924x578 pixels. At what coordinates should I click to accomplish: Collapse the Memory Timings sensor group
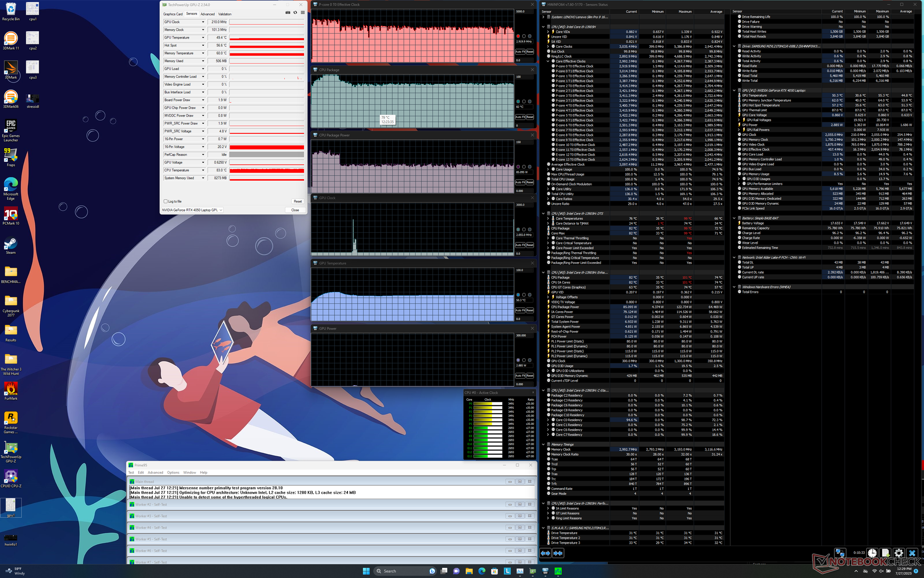(543, 445)
